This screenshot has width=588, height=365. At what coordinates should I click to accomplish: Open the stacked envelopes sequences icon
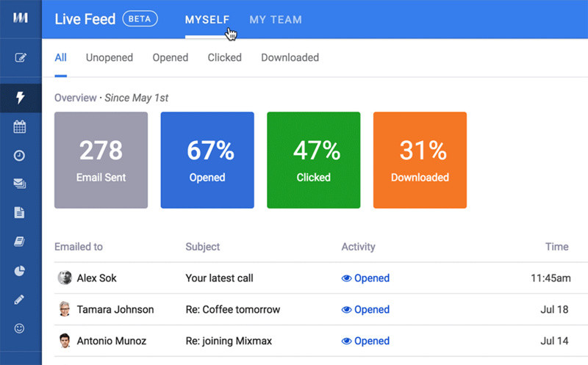[x=20, y=184]
